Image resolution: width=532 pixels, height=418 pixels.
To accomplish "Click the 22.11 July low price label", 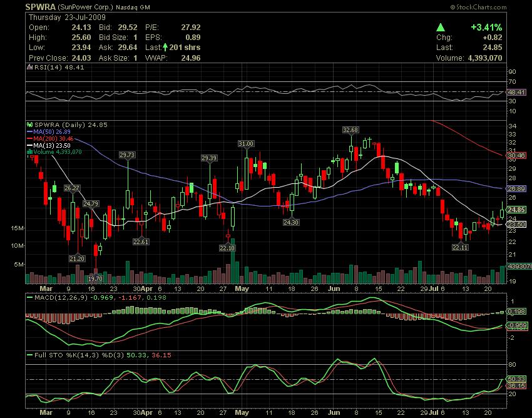I will point(461,248).
